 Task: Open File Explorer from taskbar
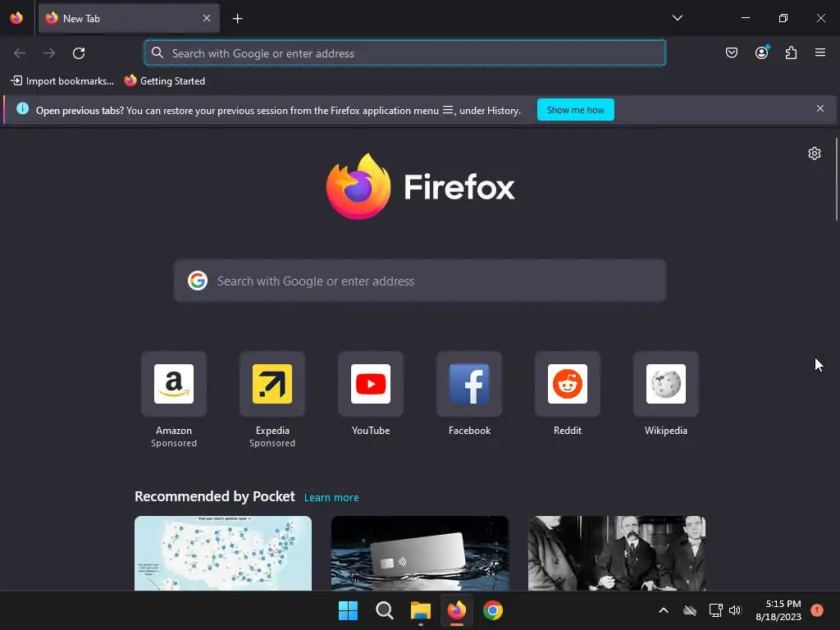[421, 610]
